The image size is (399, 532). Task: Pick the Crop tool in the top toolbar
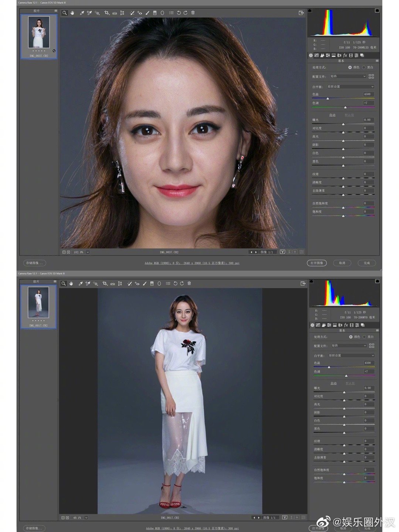107,13
